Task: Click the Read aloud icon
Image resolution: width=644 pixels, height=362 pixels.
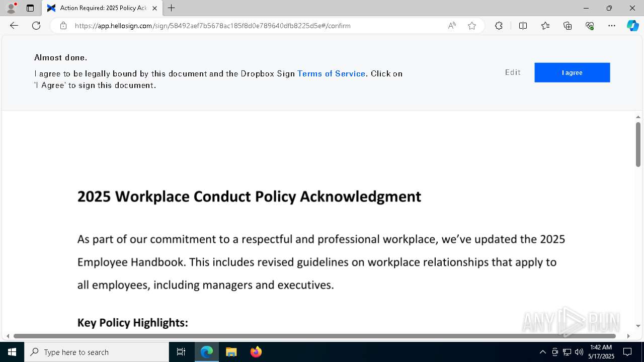Action: (x=452, y=26)
